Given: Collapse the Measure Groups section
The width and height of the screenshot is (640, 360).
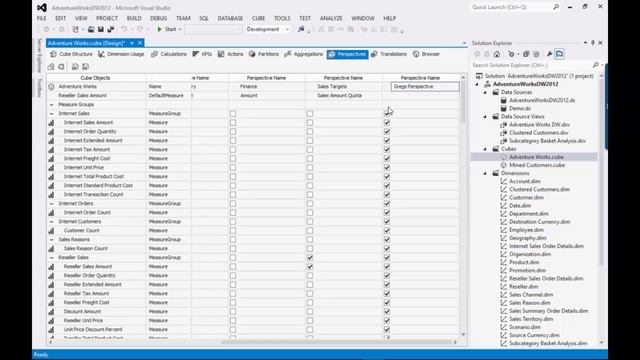Looking at the screenshot, I should 51,104.
